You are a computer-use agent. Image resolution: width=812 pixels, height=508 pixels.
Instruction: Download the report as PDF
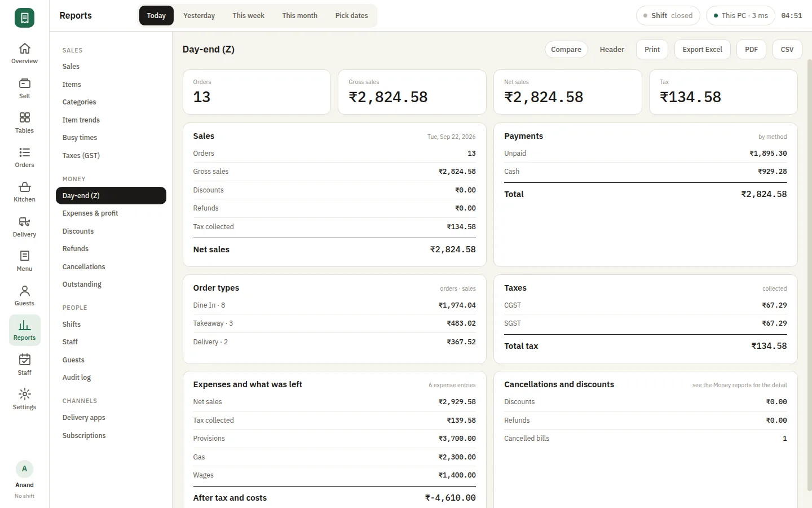coord(751,50)
